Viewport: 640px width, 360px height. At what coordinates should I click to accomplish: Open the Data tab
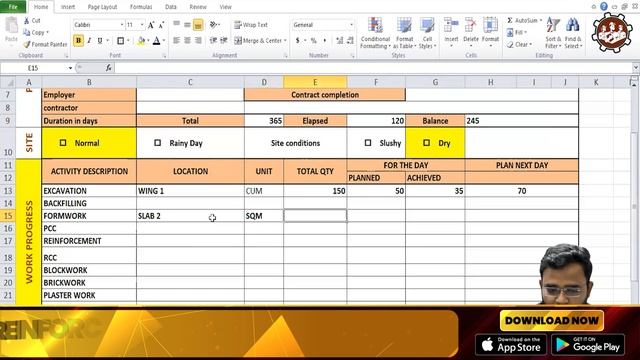tap(171, 7)
